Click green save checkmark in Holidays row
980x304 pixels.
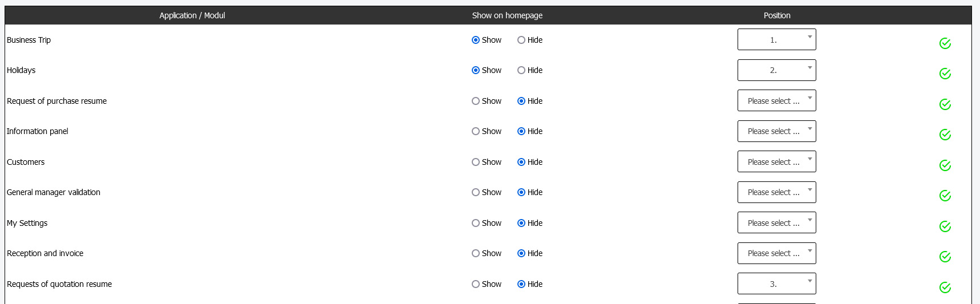945,74
